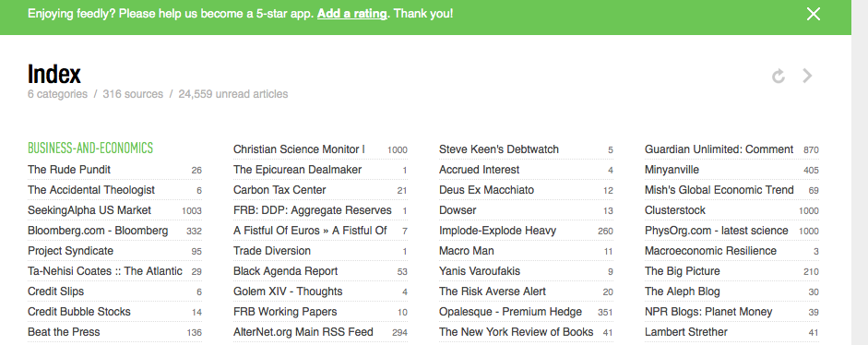Go to next page chevron
The width and height of the screenshot is (868, 345).
tap(808, 76)
